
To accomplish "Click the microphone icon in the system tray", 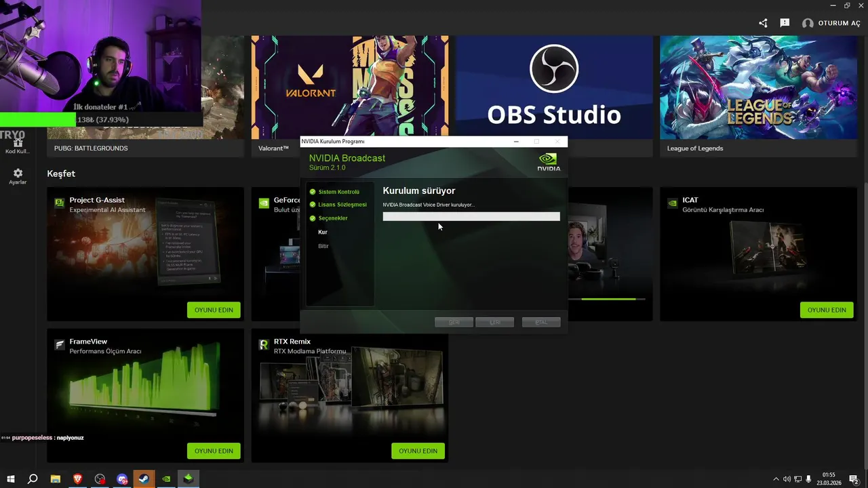I will (808, 479).
